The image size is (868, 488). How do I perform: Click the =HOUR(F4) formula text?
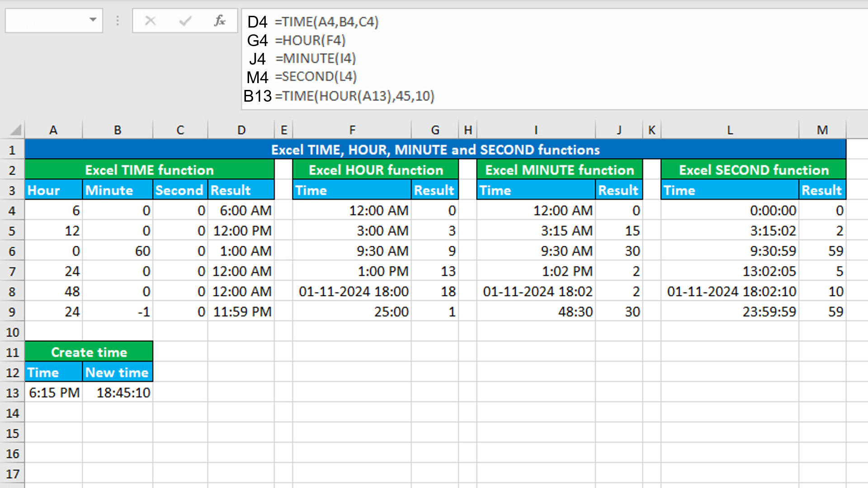310,40
